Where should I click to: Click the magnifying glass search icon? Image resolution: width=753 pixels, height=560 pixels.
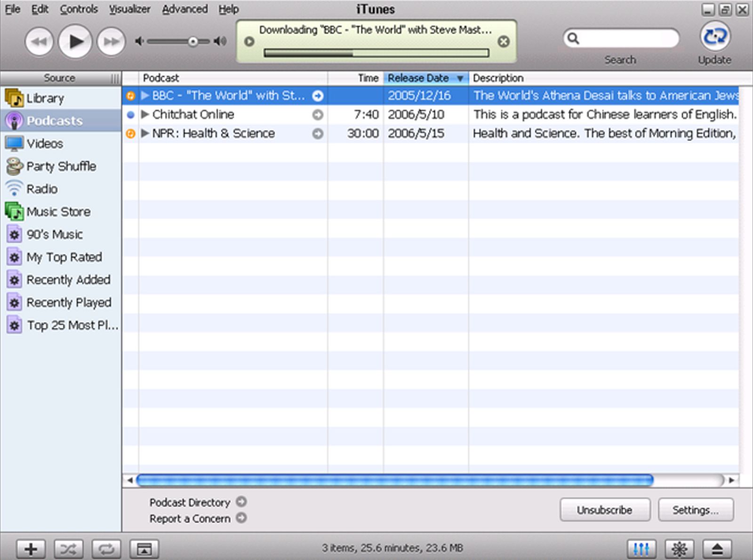coord(573,38)
